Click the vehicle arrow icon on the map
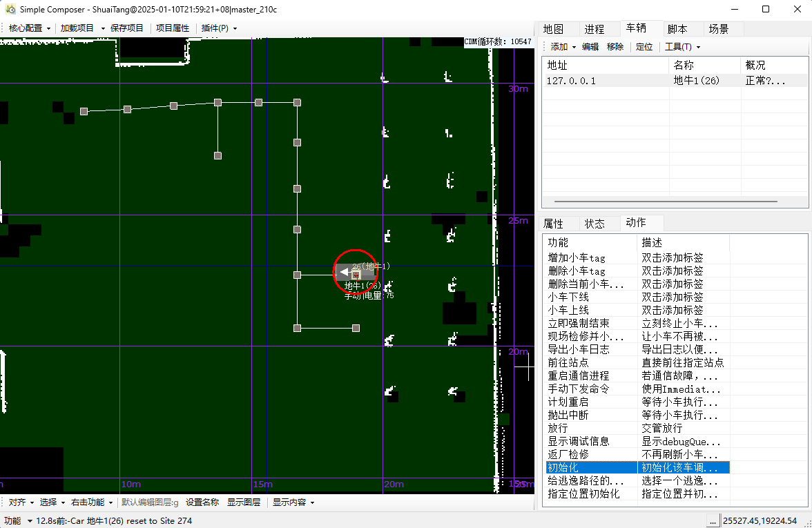The image size is (812, 528). pos(344,273)
